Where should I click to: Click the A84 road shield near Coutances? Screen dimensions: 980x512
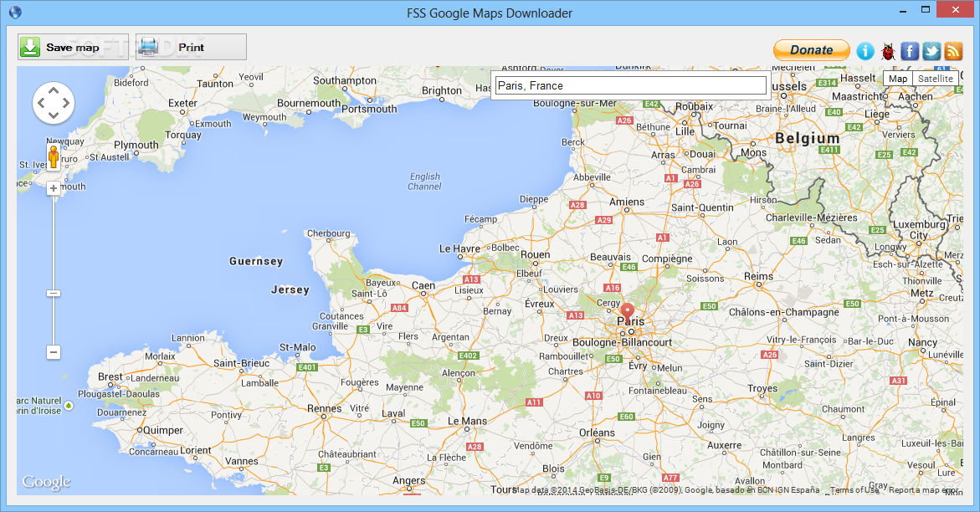399,308
